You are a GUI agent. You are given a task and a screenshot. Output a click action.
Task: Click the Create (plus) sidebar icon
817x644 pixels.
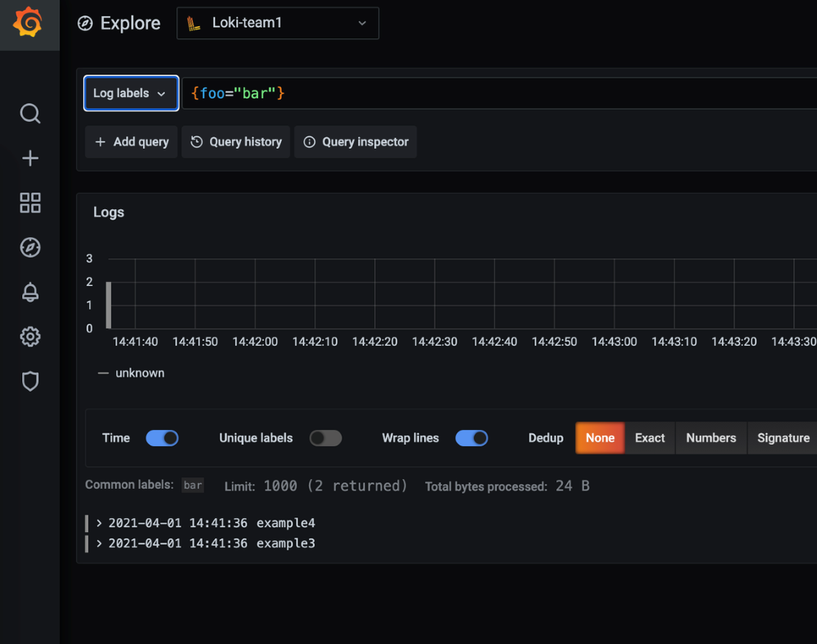[x=29, y=158]
